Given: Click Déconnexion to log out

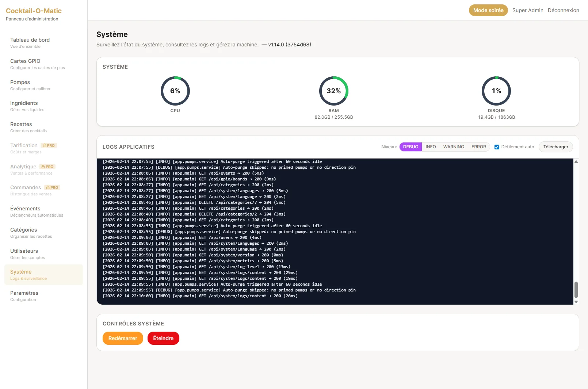Looking at the screenshot, I should click(x=563, y=10).
